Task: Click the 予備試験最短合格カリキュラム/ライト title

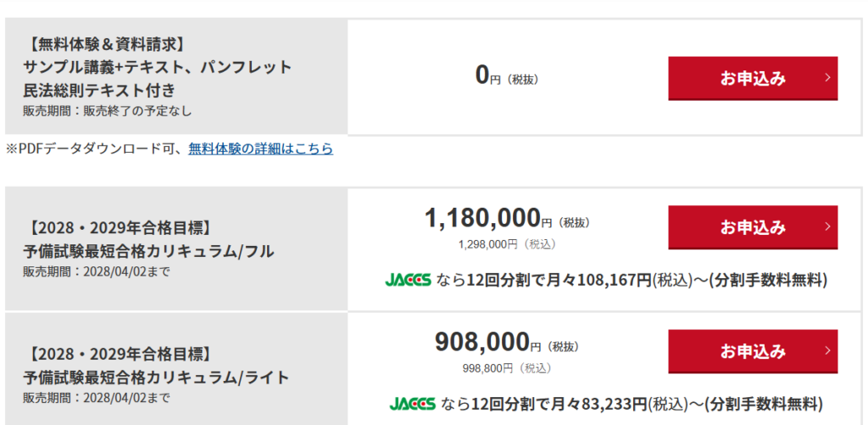Action: (x=156, y=376)
